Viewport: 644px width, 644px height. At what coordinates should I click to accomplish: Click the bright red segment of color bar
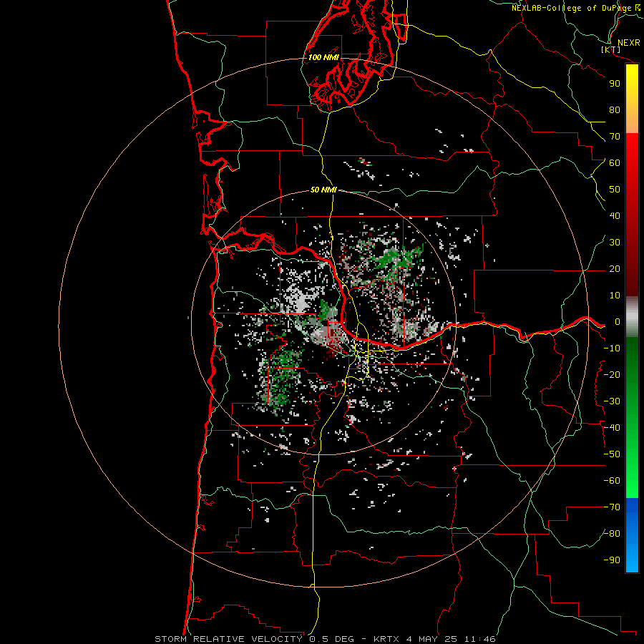[632, 215]
